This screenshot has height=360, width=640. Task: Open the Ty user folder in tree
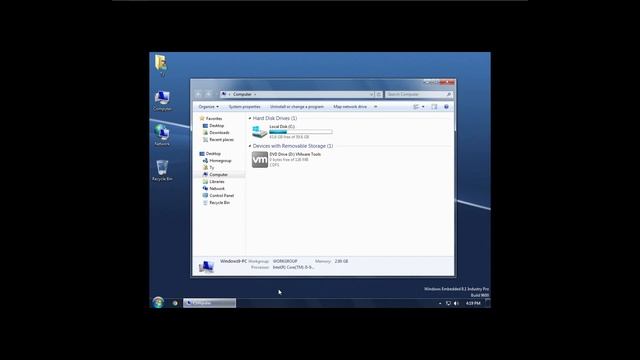pyautogui.click(x=211, y=167)
